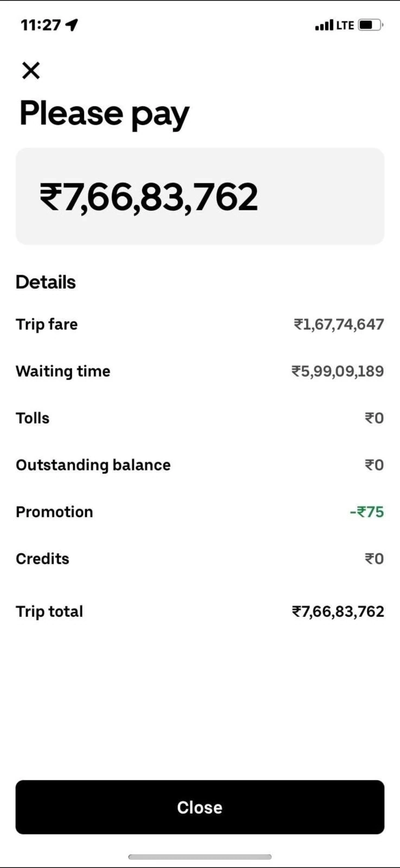Tap the ₹1,67,74,647 trip fare amount

coord(339,324)
